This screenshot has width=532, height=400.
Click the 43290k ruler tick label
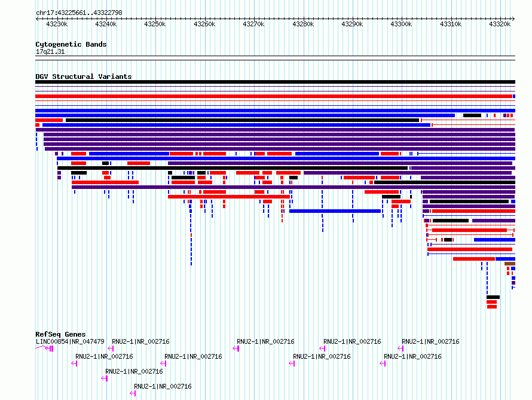(352, 24)
